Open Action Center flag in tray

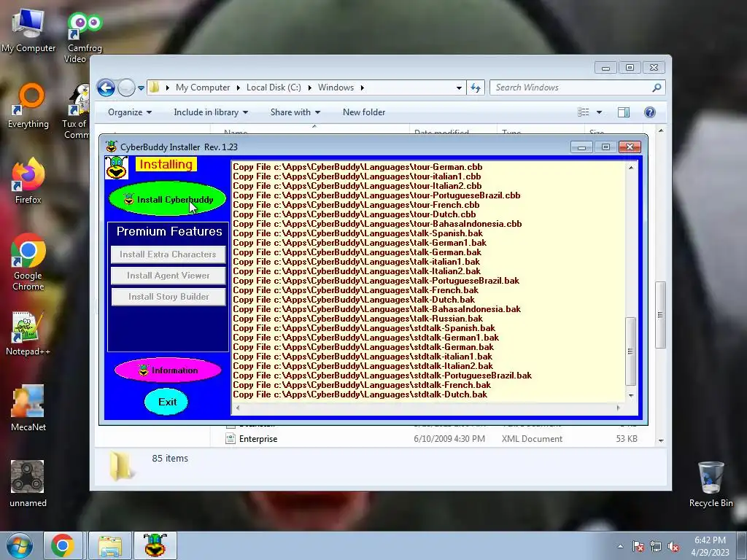(638, 547)
